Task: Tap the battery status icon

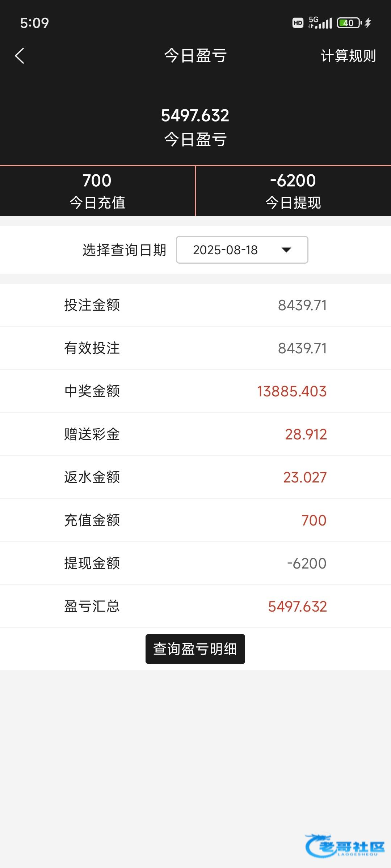Action: pos(349,23)
